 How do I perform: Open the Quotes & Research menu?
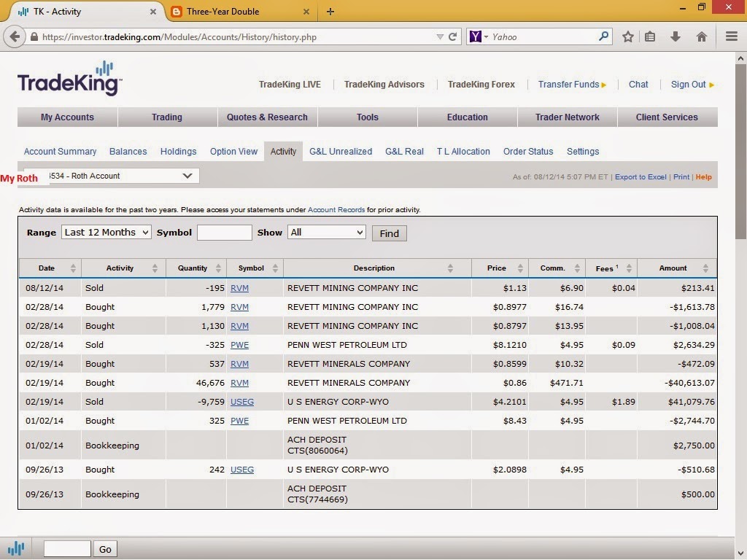[267, 117]
